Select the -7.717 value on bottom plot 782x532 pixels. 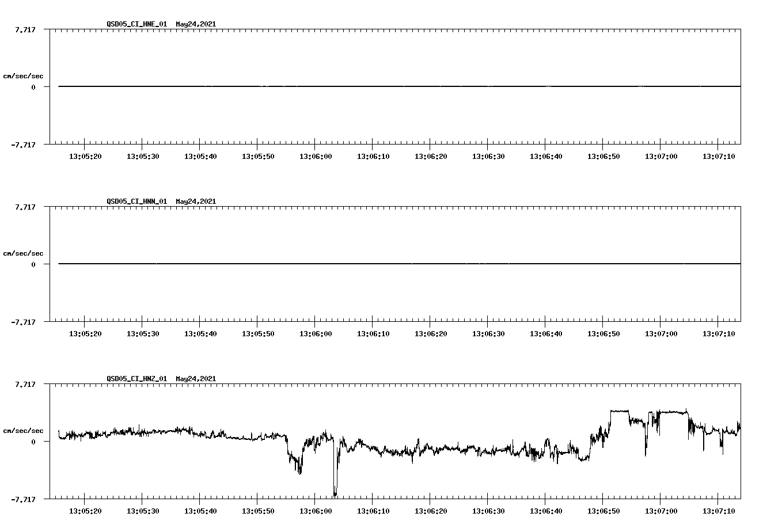[23, 500]
